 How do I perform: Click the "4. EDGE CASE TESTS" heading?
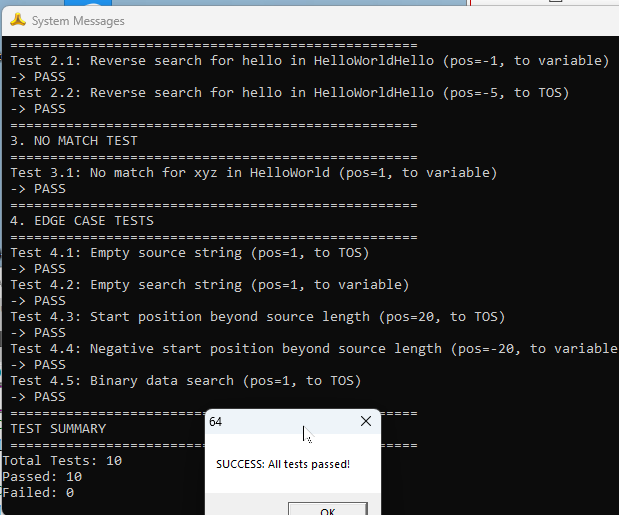82,221
